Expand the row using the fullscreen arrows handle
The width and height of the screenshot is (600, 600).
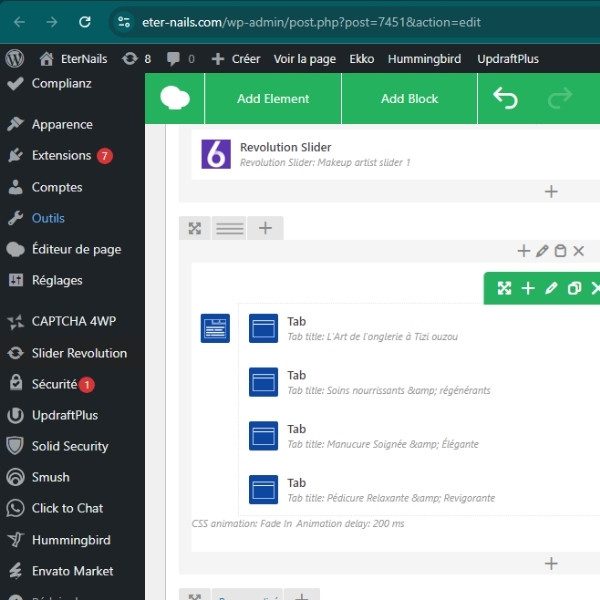click(x=195, y=229)
